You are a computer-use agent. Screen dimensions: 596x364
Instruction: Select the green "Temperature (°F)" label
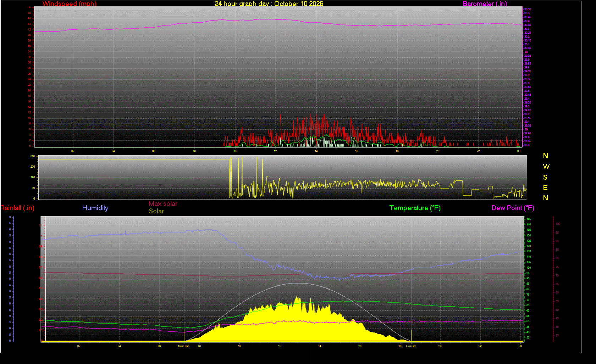[x=415, y=208]
